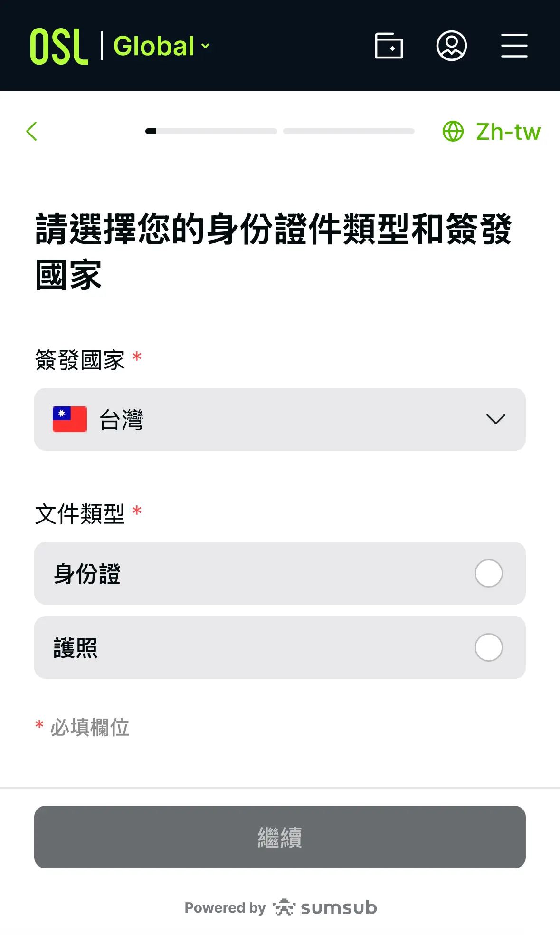Click the country dropdown chevron arrow
This screenshot has height=935, width=560.
(495, 419)
